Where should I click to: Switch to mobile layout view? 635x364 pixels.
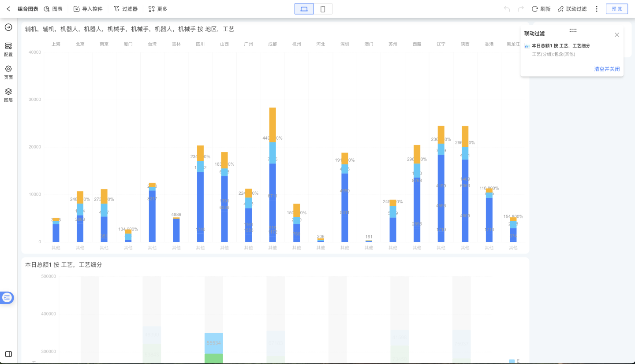[x=323, y=9]
